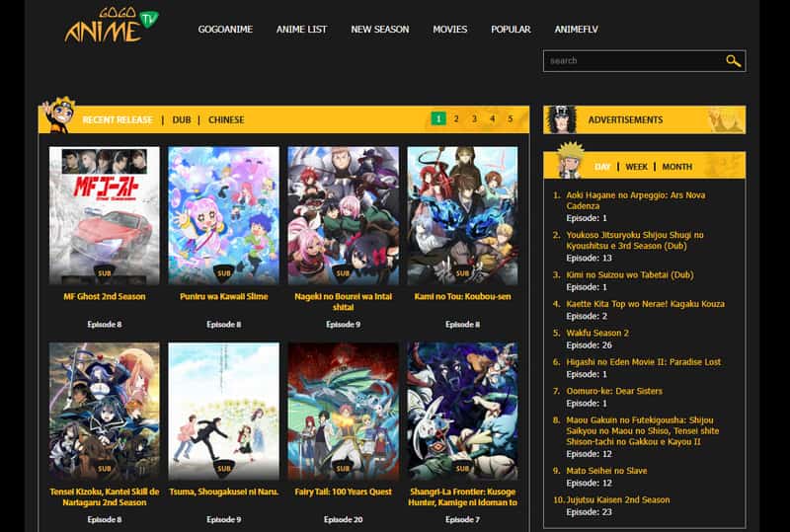Open Kaette Kita Top wo Nerae! Kagaku Kouza
This screenshot has height=532, width=790.
pyautogui.click(x=646, y=304)
